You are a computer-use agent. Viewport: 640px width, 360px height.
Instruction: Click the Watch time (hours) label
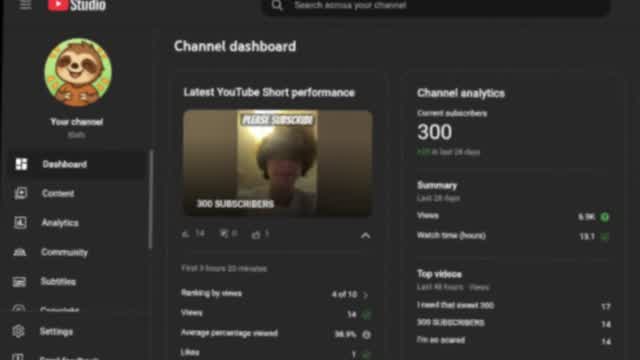pyautogui.click(x=451, y=236)
